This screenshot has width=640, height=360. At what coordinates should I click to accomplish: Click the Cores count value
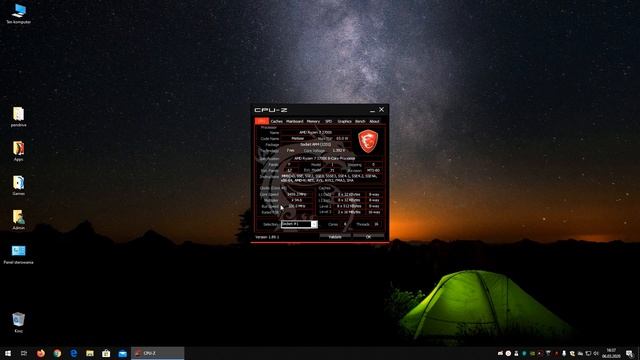[345, 224]
